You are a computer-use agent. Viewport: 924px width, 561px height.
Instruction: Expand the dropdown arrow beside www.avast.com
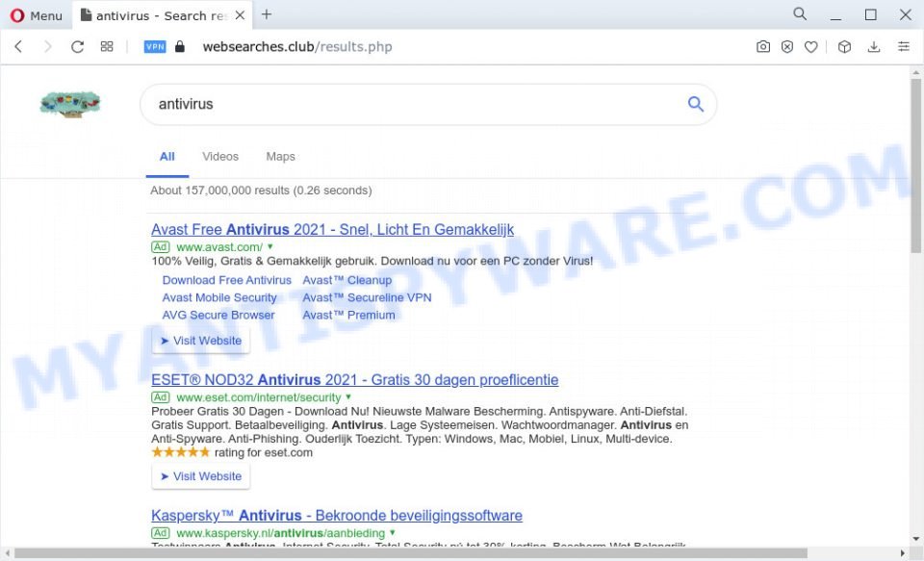click(270, 247)
